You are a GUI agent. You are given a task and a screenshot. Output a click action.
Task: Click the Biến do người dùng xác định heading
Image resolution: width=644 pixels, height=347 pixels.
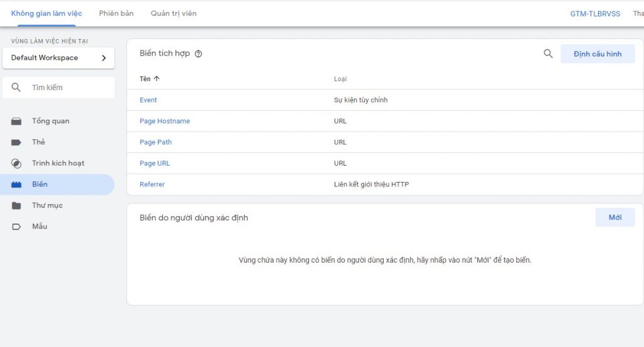coord(194,217)
